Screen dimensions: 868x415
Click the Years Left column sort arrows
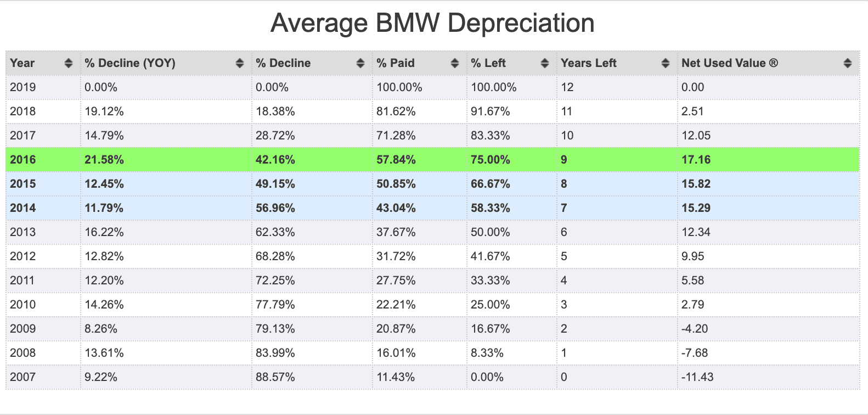point(666,63)
